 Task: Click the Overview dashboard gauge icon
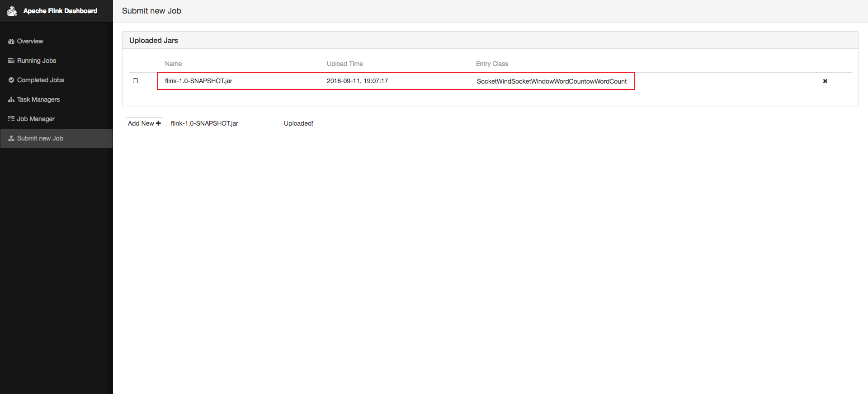click(11, 41)
